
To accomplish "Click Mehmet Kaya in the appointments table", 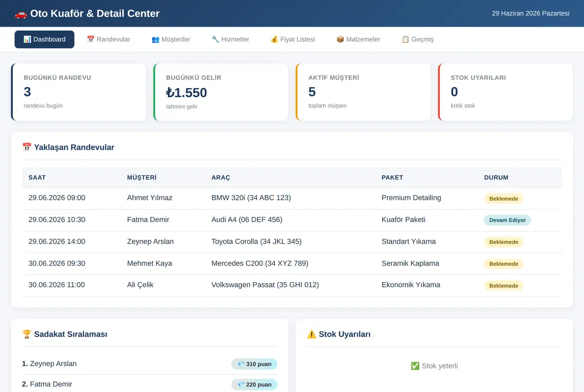I will [x=149, y=264].
